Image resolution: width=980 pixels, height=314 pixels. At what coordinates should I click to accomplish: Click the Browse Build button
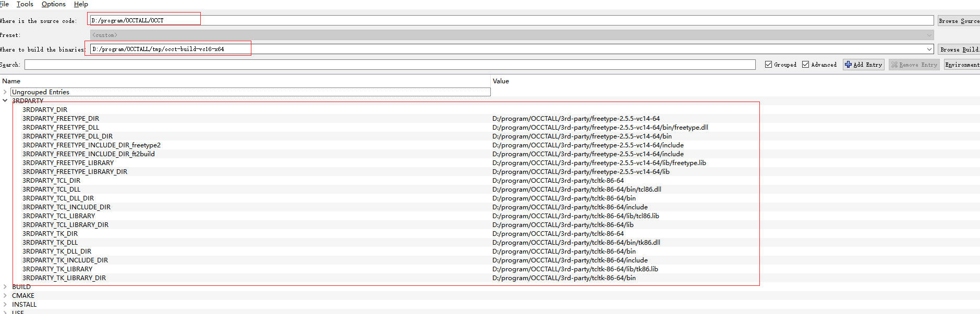point(959,49)
